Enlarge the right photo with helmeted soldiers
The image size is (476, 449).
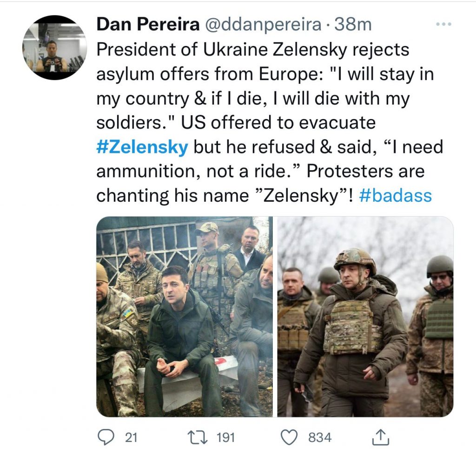click(x=365, y=317)
